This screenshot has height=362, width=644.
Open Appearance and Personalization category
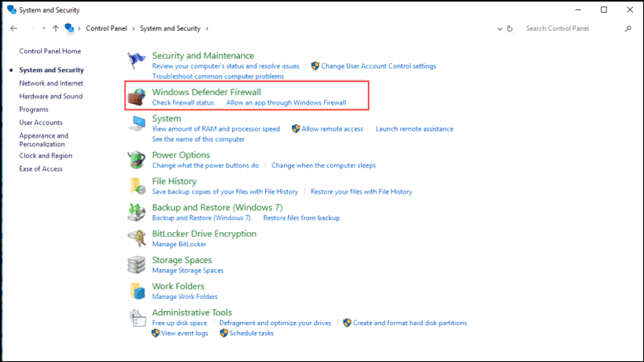(x=43, y=140)
